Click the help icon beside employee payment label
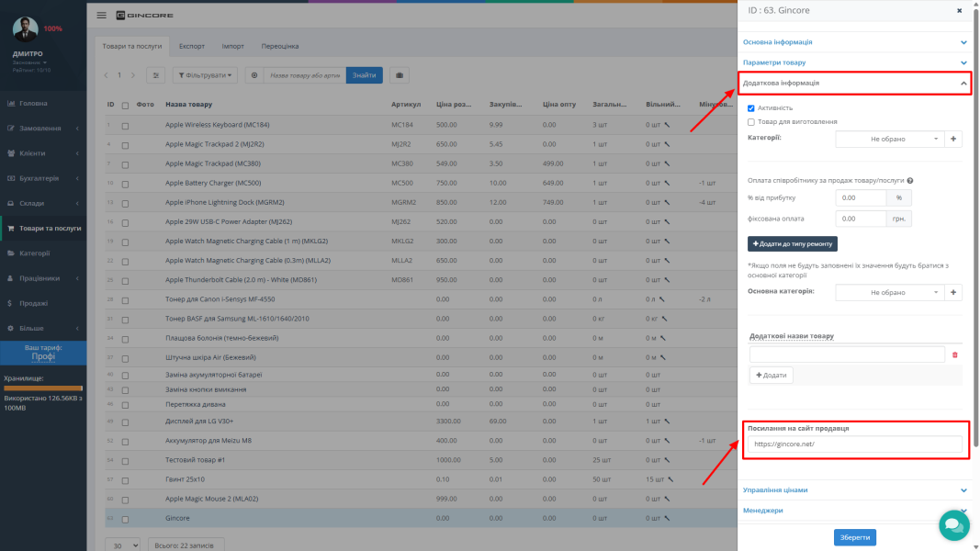Screen dimensions: 980x551 pyautogui.click(x=909, y=181)
